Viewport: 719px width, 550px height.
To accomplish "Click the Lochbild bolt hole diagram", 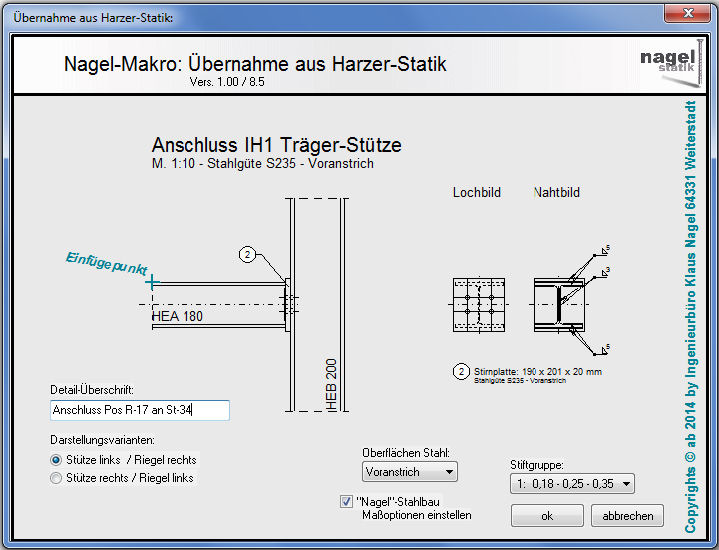I will (478, 303).
